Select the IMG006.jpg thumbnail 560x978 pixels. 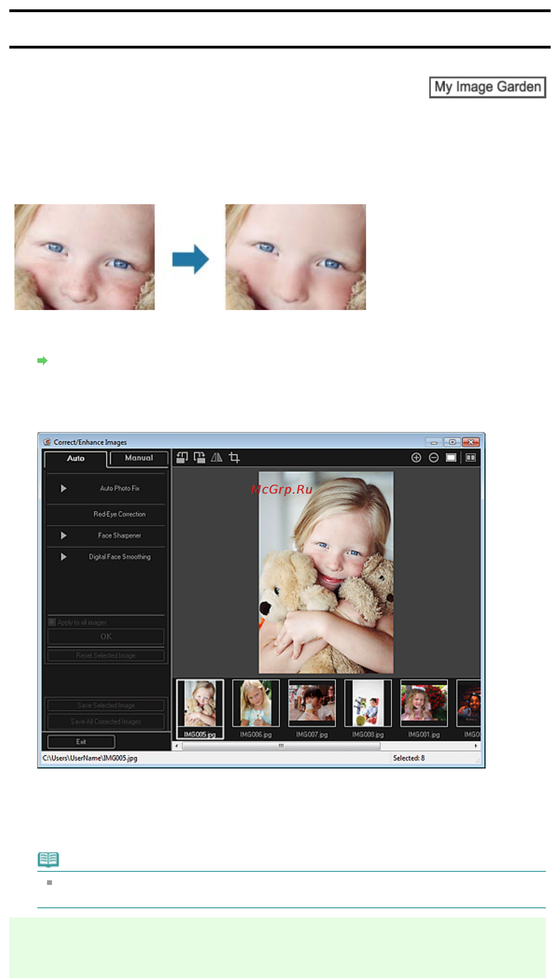[x=256, y=709]
